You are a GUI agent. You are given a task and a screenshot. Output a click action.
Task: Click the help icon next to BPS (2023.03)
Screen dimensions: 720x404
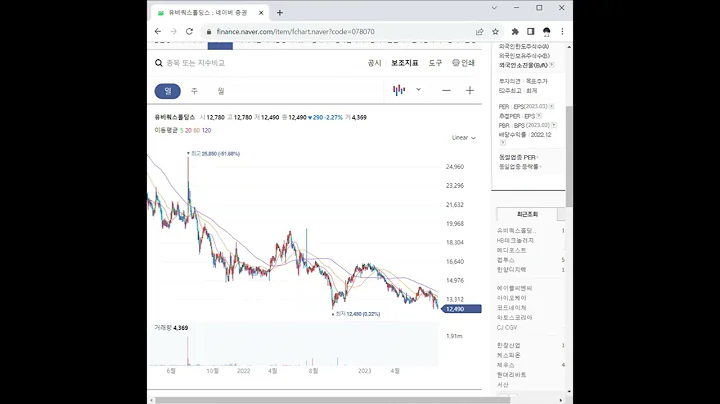(554, 125)
